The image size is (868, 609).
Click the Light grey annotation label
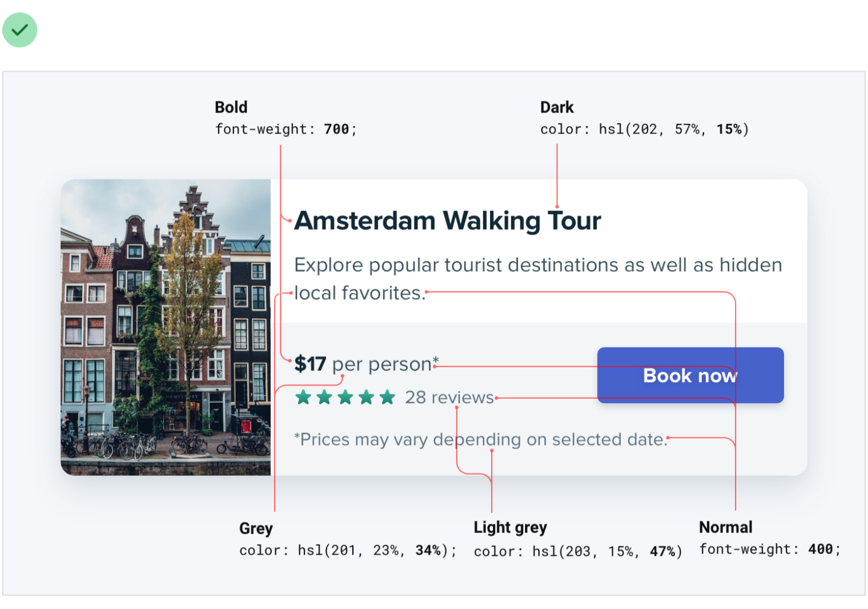coord(510,527)
